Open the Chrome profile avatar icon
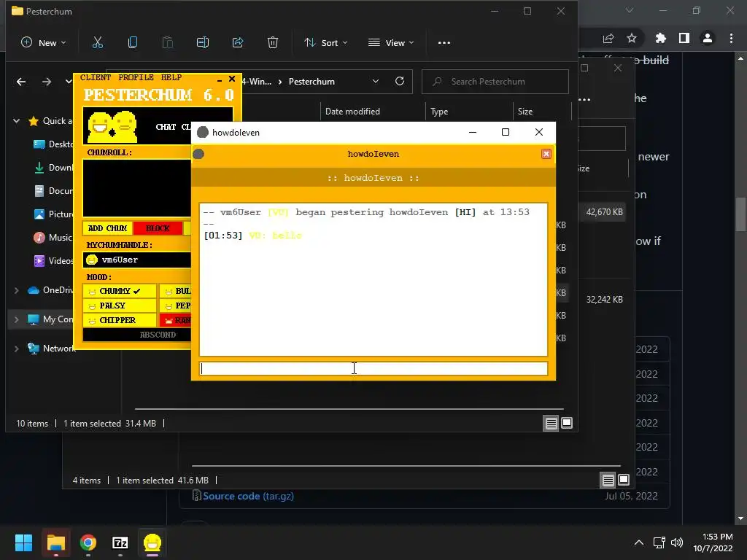The height and width of the screenshot is (560, 747). click(708, 38)
